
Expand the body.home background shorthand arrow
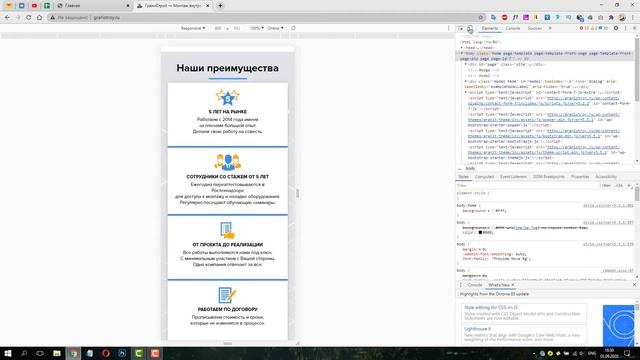[x=489, y=211]
